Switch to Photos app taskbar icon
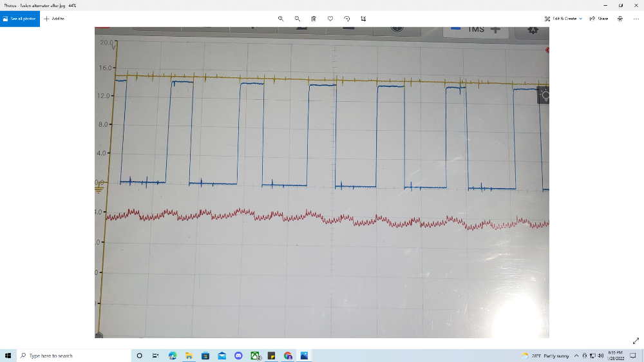Screen dimensions: 644x362 pyautogui.click(x=305, y=356)
